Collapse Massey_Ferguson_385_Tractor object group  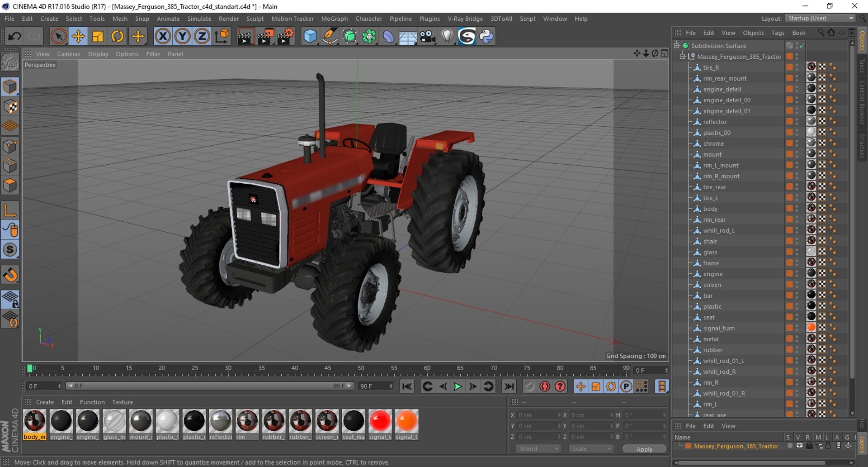tap(683, 57)
